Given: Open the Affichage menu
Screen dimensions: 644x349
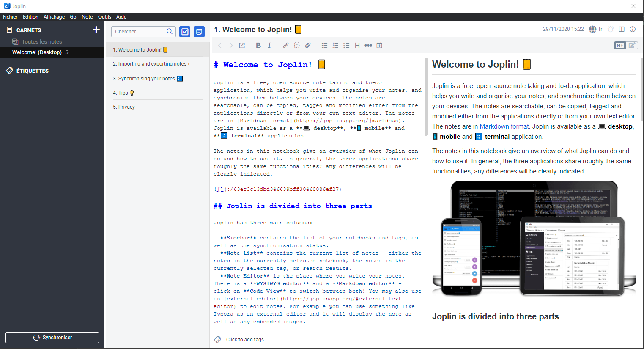Looking at the screenshot, I should pos(54,17).
